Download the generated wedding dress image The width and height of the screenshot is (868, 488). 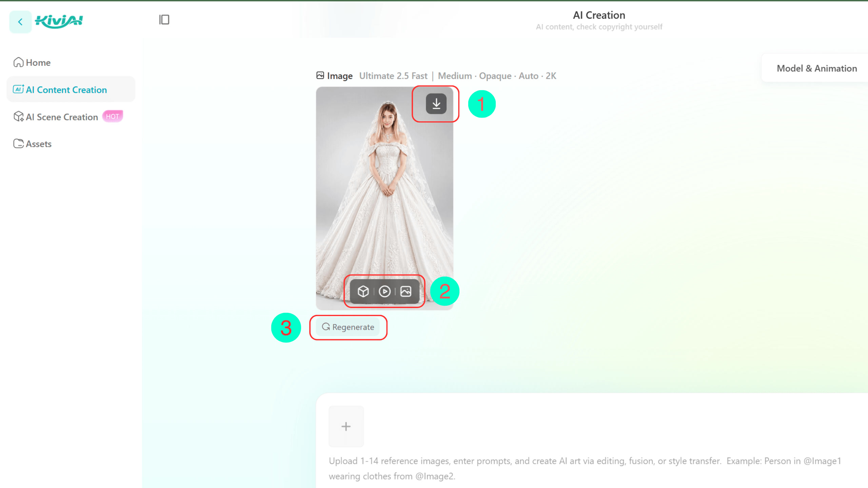click(436, 104)
